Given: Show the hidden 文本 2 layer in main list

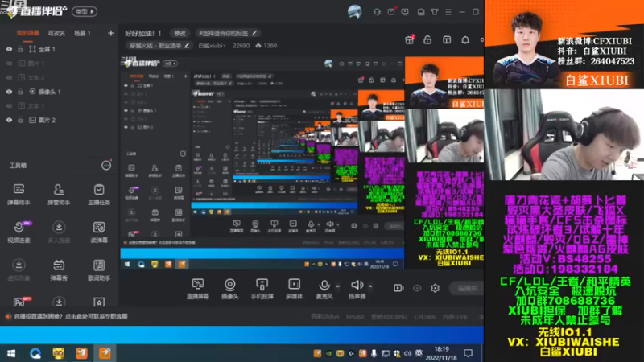Looking at the screenshot, I should (x=9, y=77).
